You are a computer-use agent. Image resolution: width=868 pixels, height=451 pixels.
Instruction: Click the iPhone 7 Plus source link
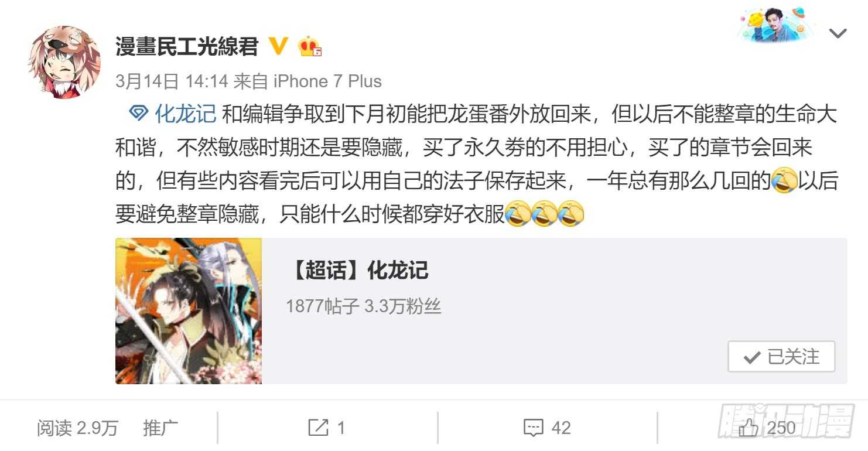327,81
